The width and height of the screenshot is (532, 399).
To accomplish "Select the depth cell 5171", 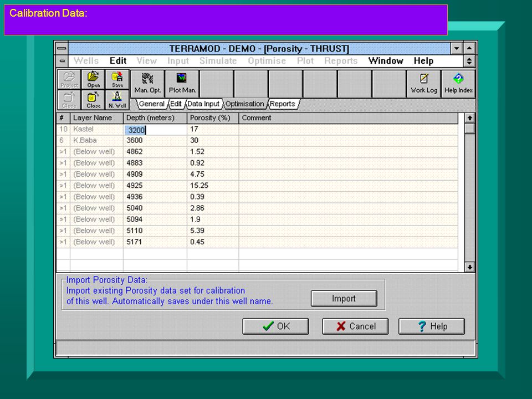I will [155, 242].
